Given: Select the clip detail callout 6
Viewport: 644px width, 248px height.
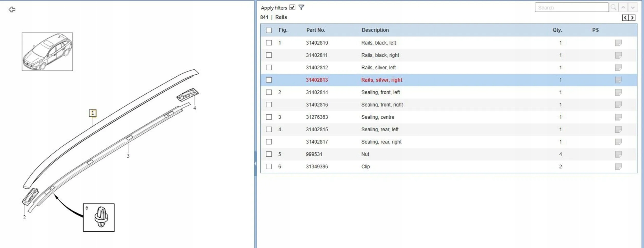Looking at the screenshot, I should pos(99,218).
